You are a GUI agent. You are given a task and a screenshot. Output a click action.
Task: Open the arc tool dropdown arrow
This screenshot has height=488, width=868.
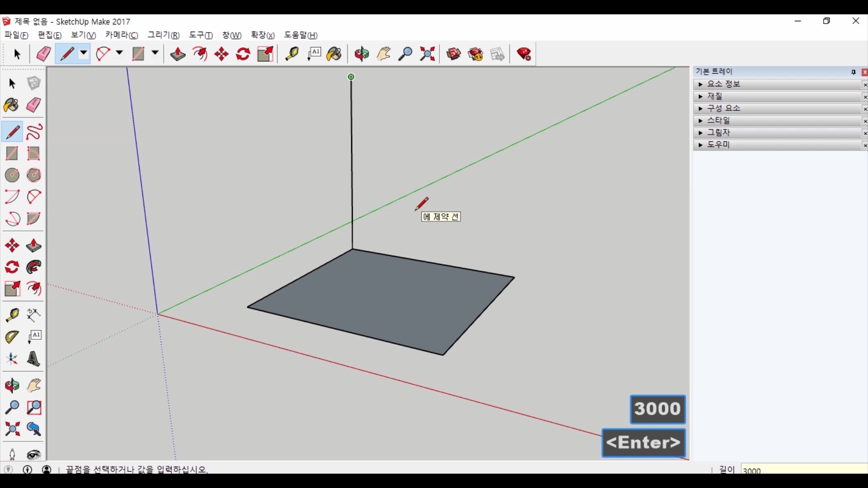(119, 53)
